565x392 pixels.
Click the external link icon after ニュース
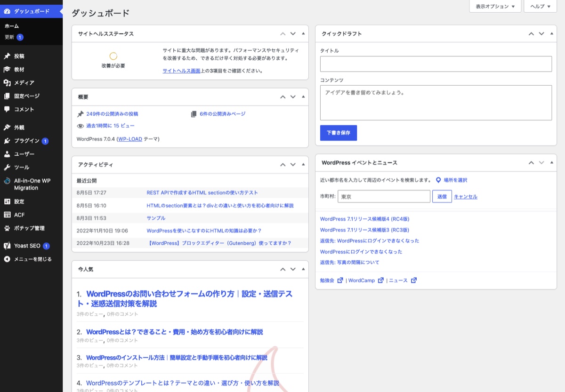(x=414, y=280)
